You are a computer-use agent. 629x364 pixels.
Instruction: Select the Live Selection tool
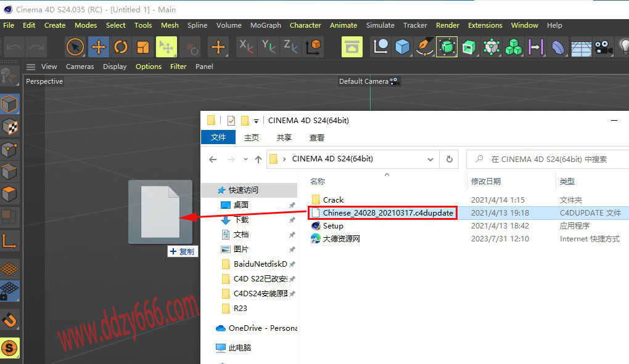(x=75, y=47)
